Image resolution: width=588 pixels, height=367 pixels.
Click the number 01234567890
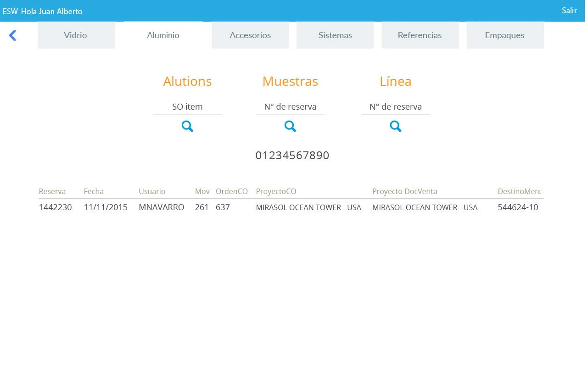(292, 156)
